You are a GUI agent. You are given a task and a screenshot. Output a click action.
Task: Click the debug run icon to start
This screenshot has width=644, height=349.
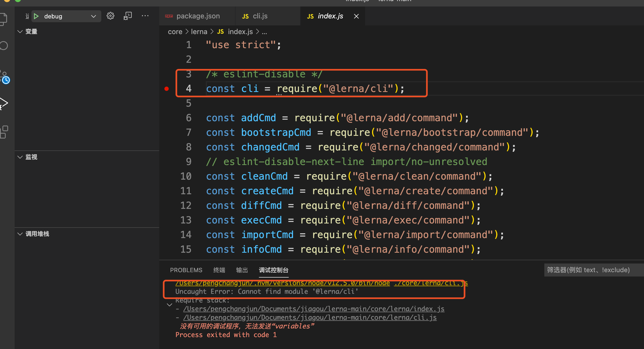[x=37, y=15]
